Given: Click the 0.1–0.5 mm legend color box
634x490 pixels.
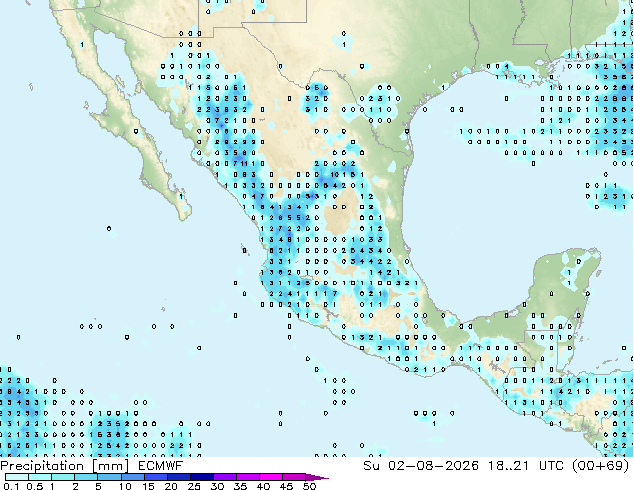Looking at the screenshot, I should click(x=17, y=477).
